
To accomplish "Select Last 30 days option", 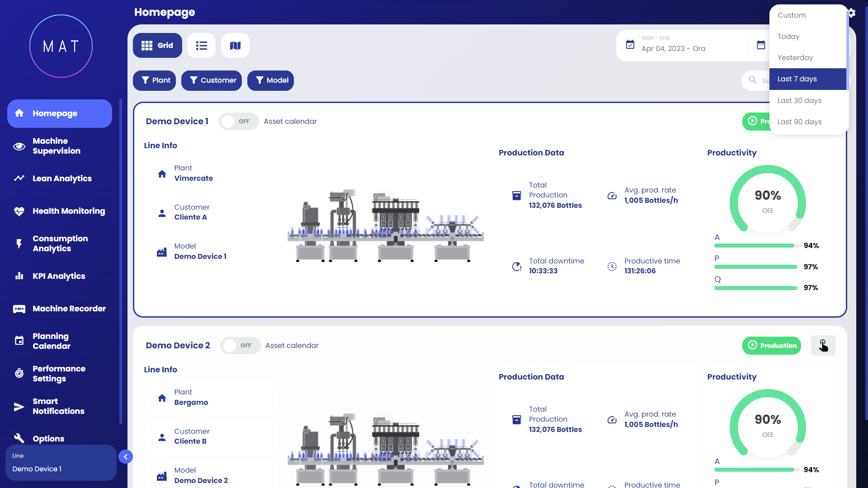I will pyautogui.click(x=799, y=101).
